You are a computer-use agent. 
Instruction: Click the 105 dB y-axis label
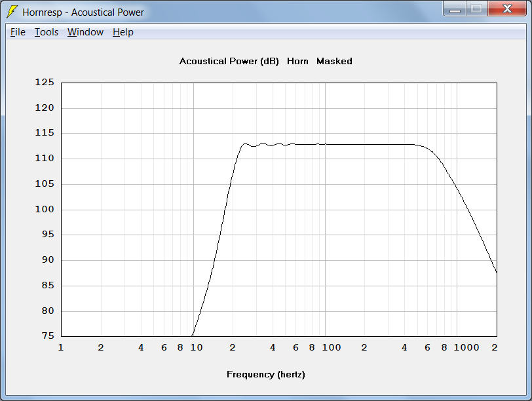click(45, 184)
